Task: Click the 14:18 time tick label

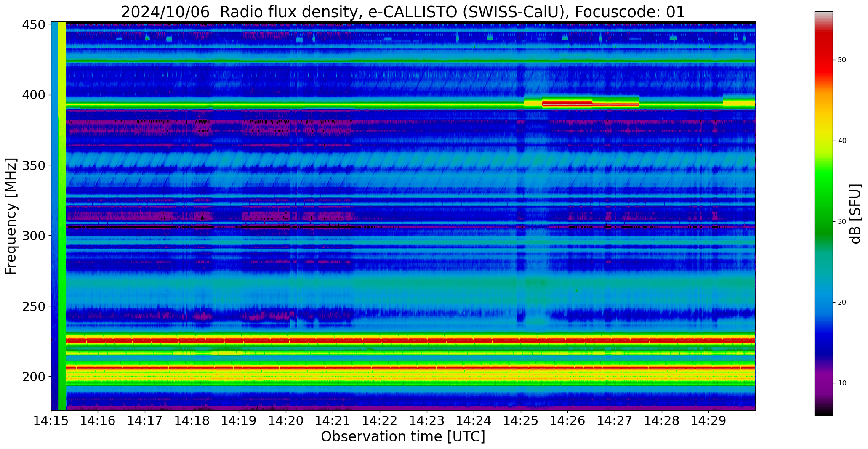Action: tap(192, 420)
